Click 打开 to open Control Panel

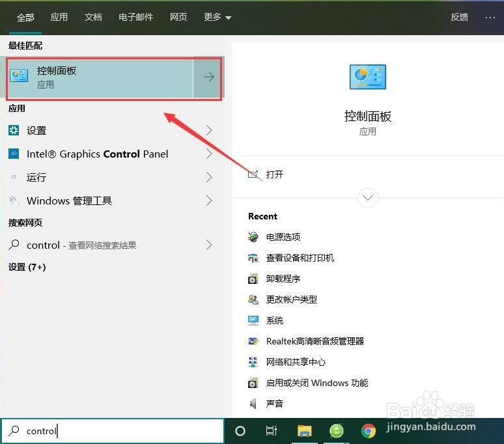[x=275, y=174]
